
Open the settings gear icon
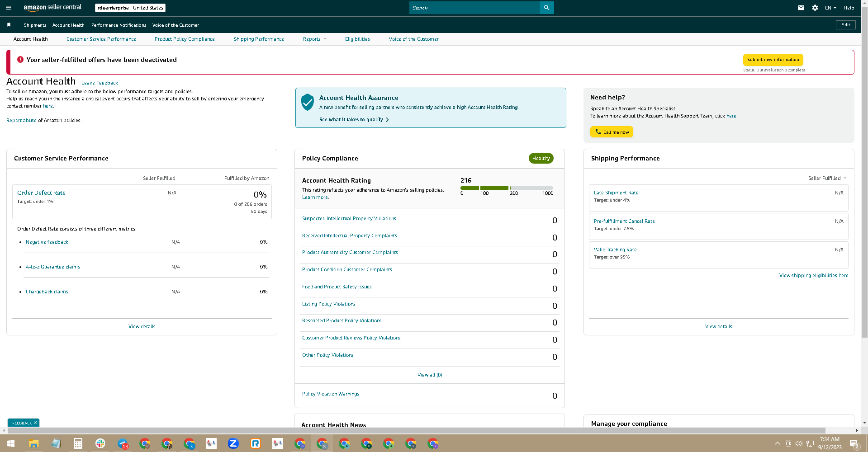(x=815, y=8)
